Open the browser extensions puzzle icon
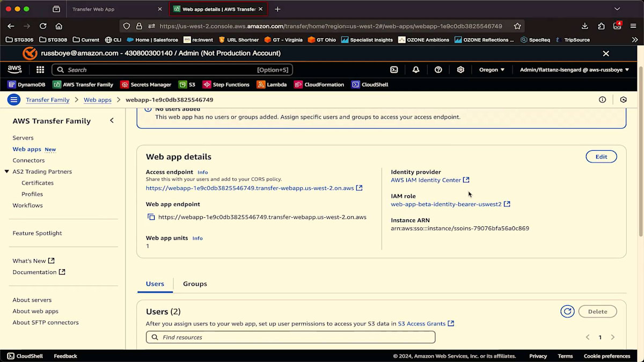Viewport: 644px width, 362px height. coord(601,26)
